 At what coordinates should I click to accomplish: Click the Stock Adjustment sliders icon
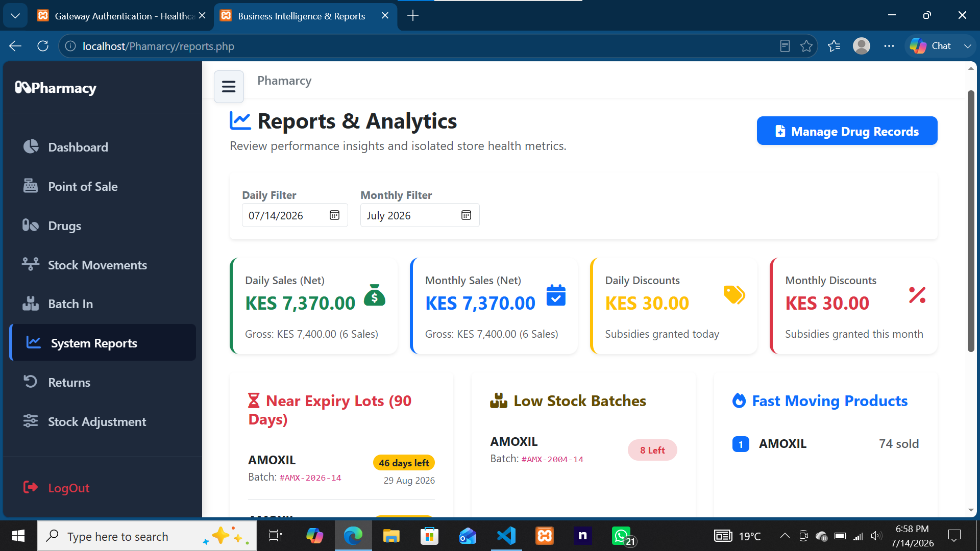[x=31, y=421]
